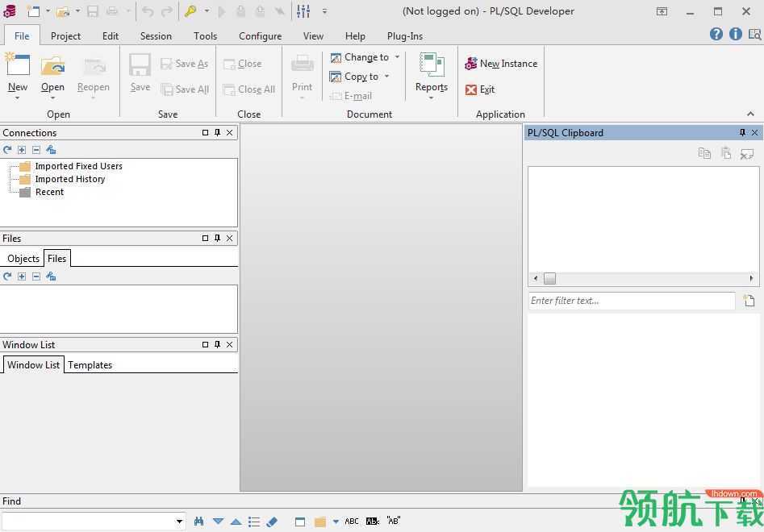Switch to the Session ribbon tab

point(156,36)
